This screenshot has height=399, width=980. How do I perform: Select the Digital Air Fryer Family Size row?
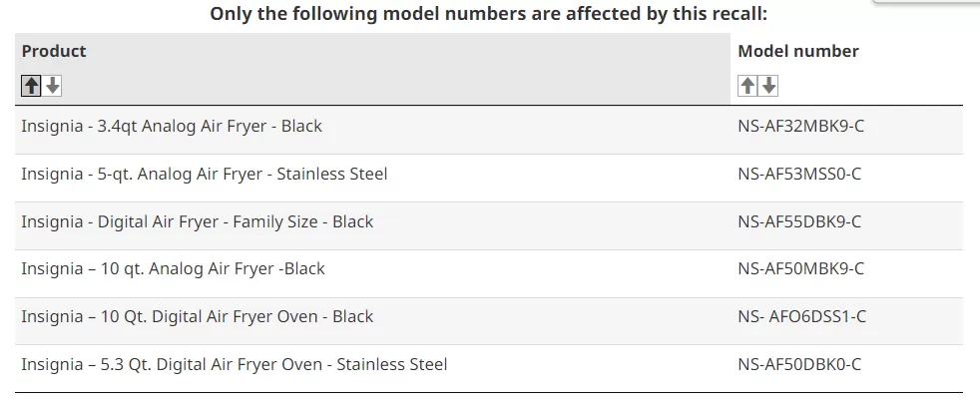click(x=489, y=225)
